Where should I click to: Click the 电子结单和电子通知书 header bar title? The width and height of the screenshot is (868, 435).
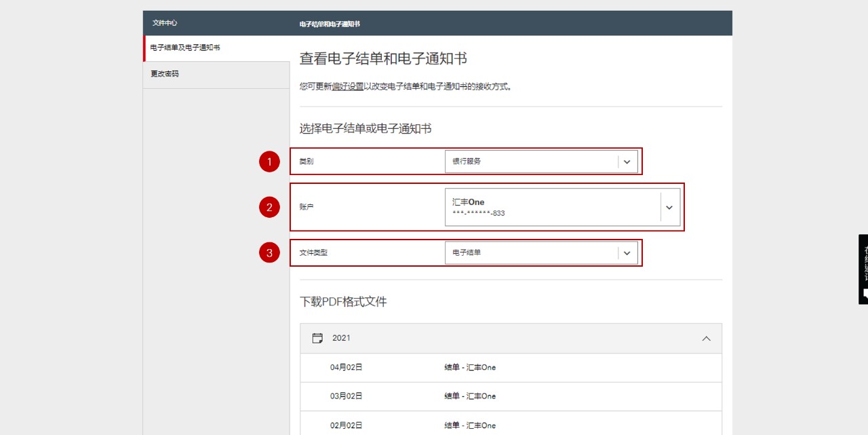pos(330,24)
